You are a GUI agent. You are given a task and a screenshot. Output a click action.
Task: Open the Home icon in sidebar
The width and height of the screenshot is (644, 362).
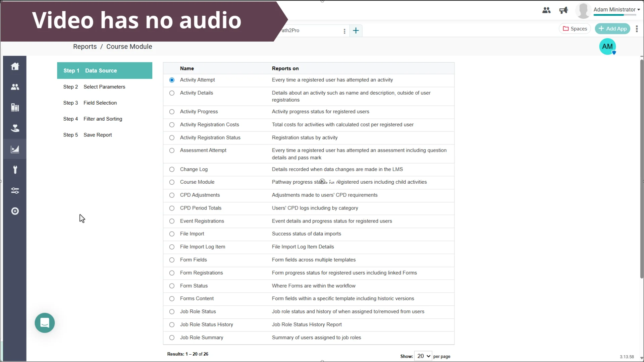tap(15, 66)
